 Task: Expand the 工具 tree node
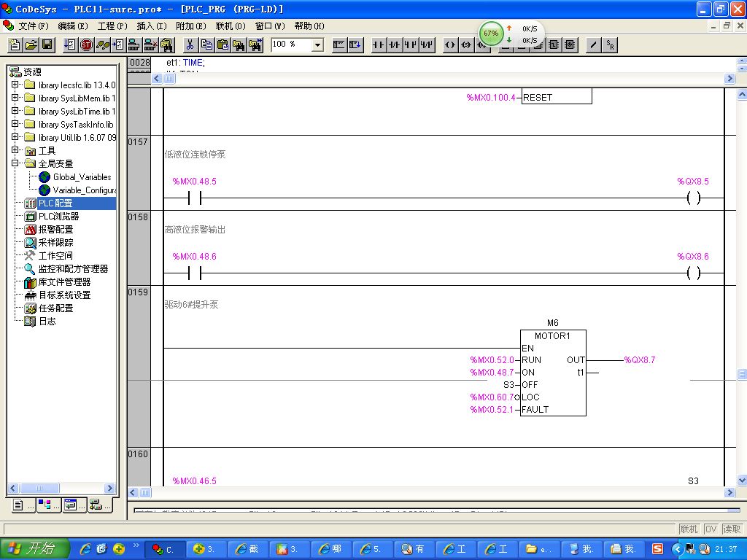[15, 151]
